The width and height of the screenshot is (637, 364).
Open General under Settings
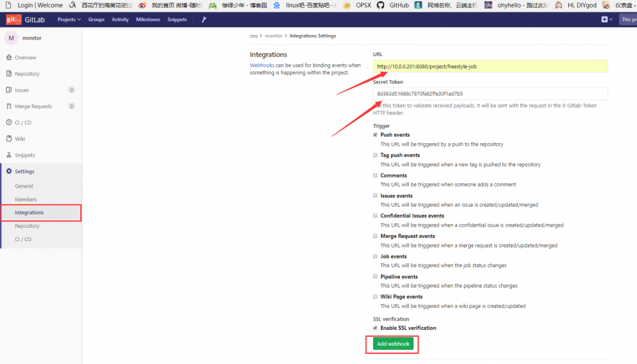pyautogui.click(x=24, y=186)
